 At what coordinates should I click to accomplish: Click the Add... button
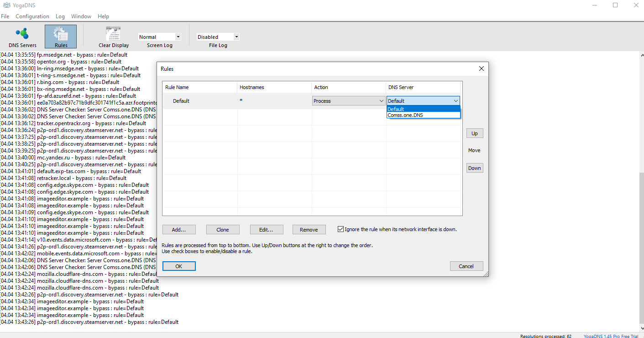179,229
